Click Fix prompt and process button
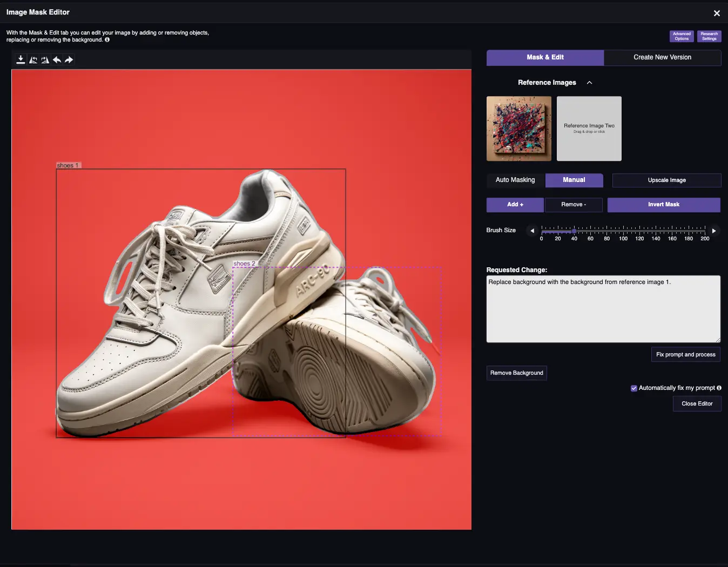728x567 pixels. click(x=685, y=354)
